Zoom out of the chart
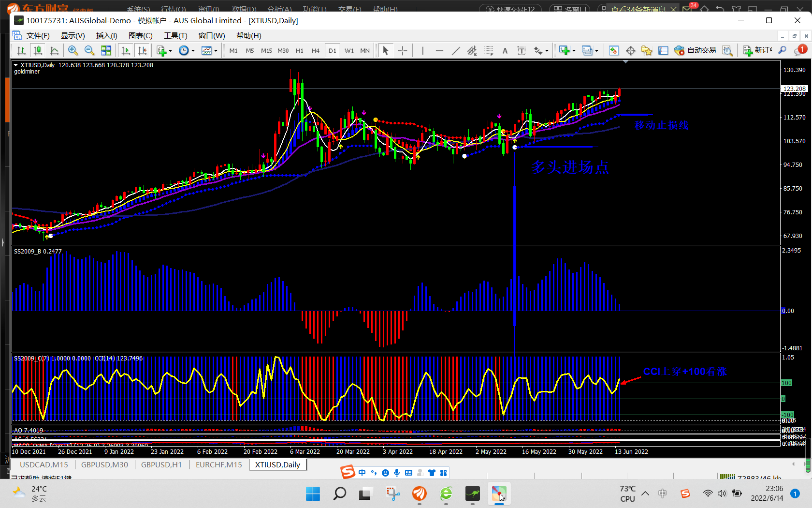812x508 pixels. (89, 50)
